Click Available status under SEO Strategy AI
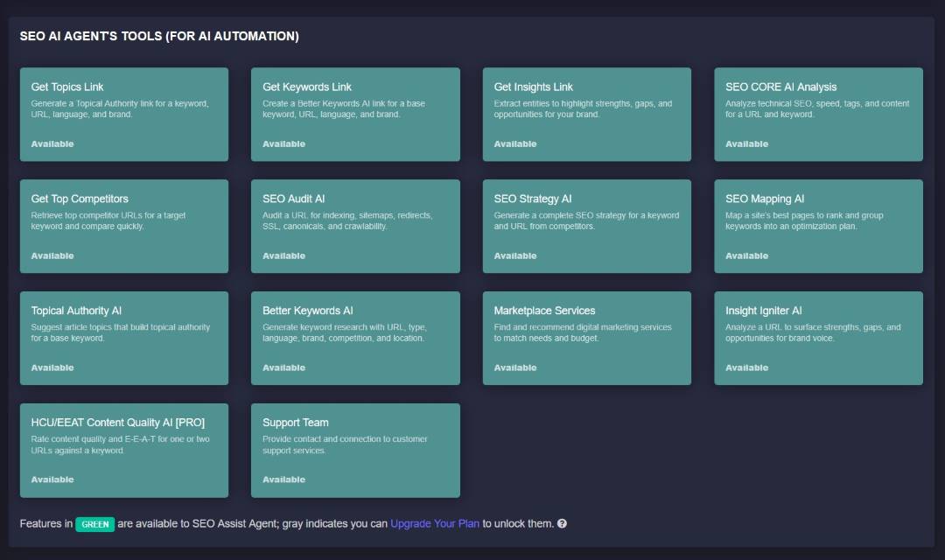 pyautogui.click(x=515, y=255)
